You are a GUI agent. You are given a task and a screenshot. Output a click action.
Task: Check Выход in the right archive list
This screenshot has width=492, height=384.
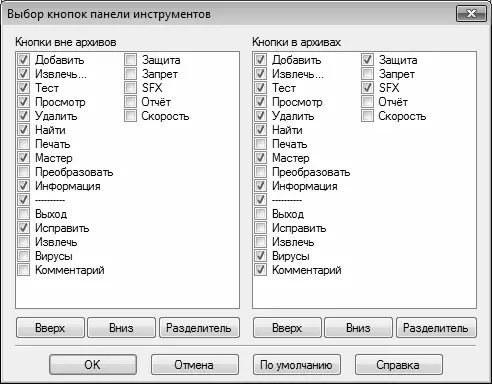coord(260,214)
